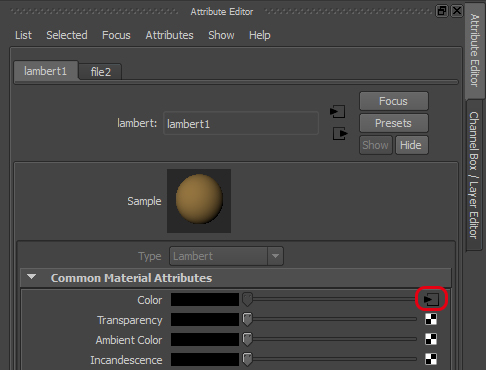
Task: Open the Focus menu in the menu bar
Action: (116, 35)
